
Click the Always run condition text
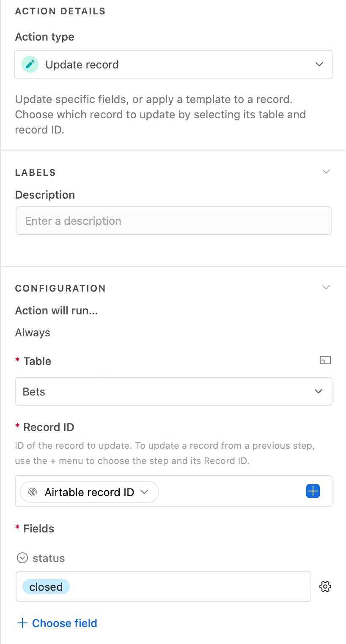point(33,333)
